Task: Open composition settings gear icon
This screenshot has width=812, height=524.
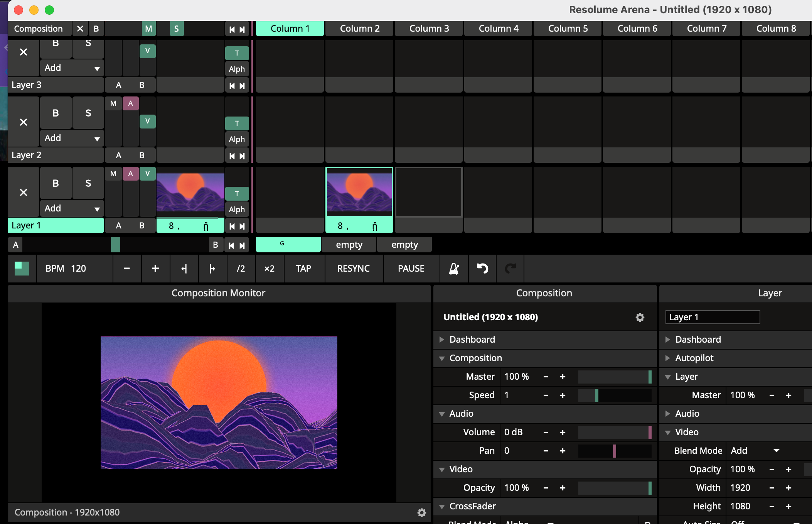Action: point(640,317)
